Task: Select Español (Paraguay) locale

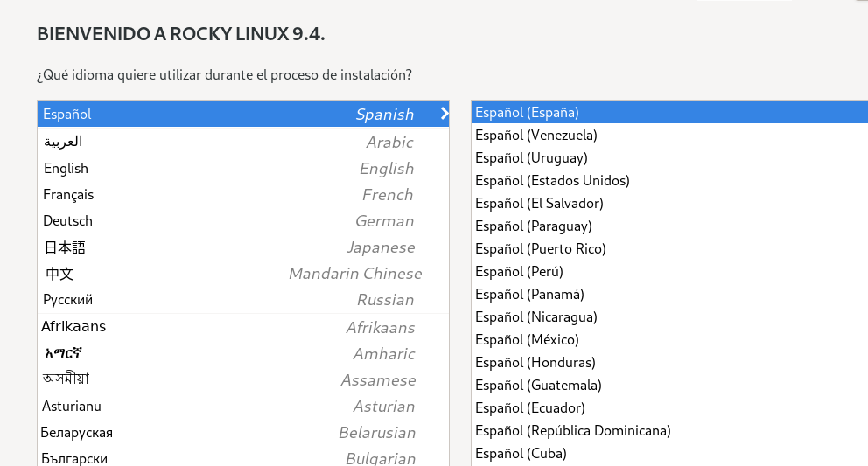Action: click(x=670, y=226)
